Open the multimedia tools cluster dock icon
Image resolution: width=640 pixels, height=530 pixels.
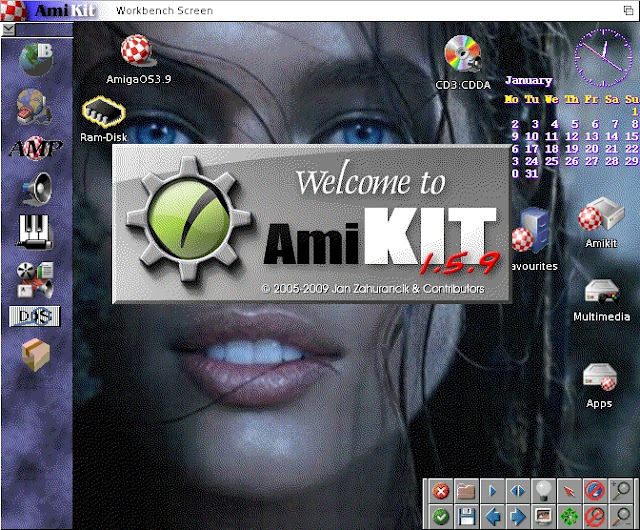pyautogui.click(x=35, y=280)
